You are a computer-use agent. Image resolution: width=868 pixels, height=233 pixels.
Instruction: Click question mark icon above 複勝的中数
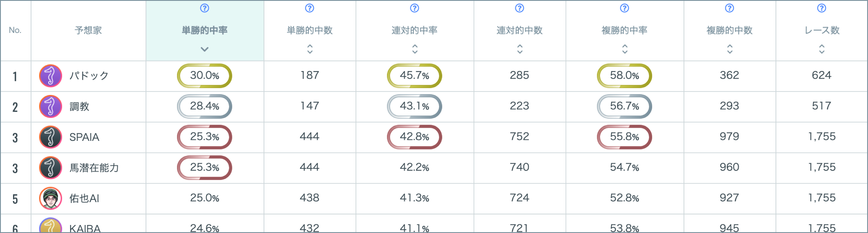(729, 8)
